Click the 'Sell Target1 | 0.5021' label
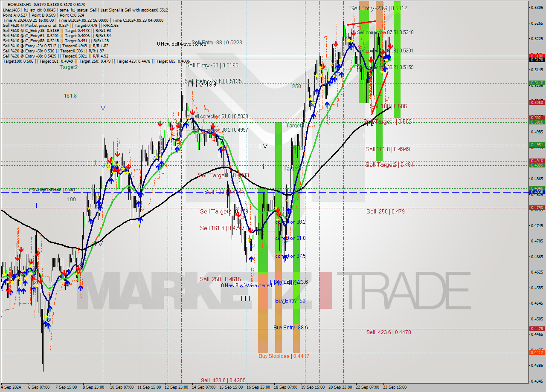The height and width of the screenshot is (392, 546). pyautogui.click(x=389, y=122)
